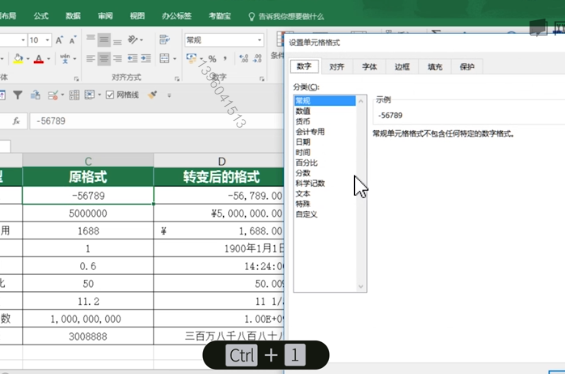The width and height of the screenshot is (565, 374).
Task: Toggle center horizontal alignment
Action: [104, 58]
